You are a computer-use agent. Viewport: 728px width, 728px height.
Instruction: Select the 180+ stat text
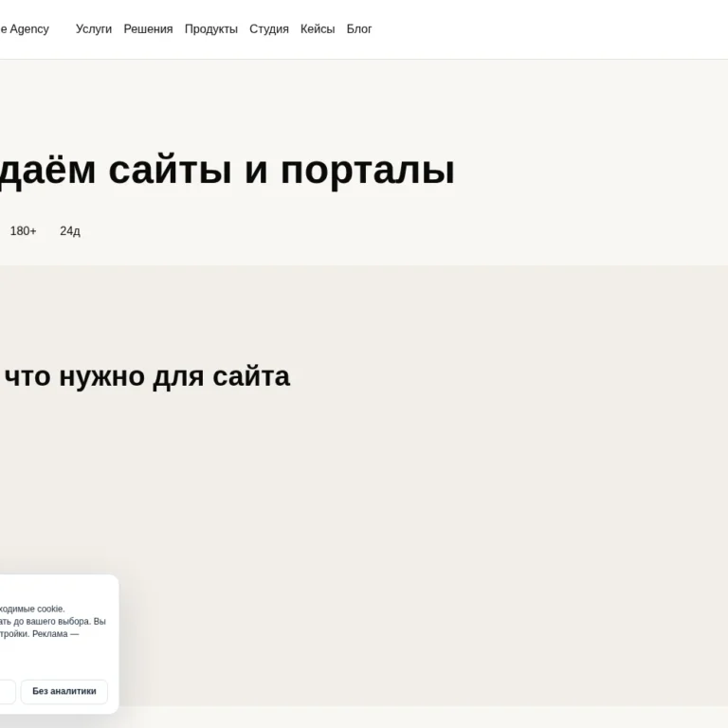click(23, 230)
